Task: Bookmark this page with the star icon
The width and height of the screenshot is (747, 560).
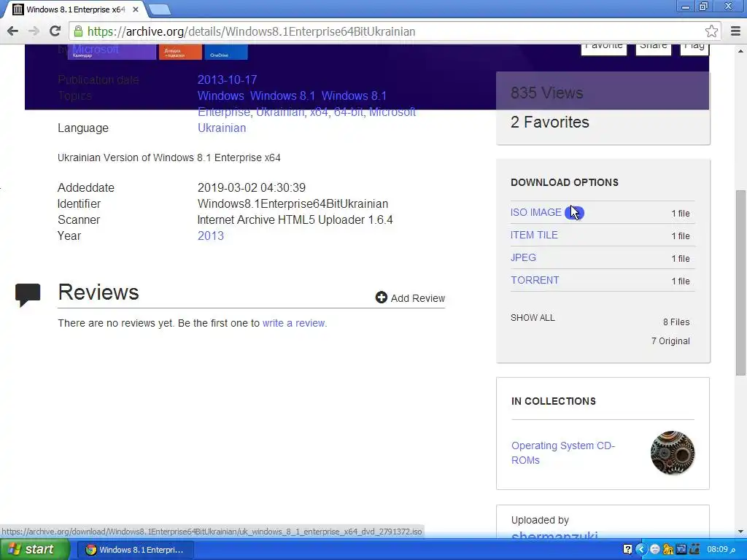Action: (711, 31)
